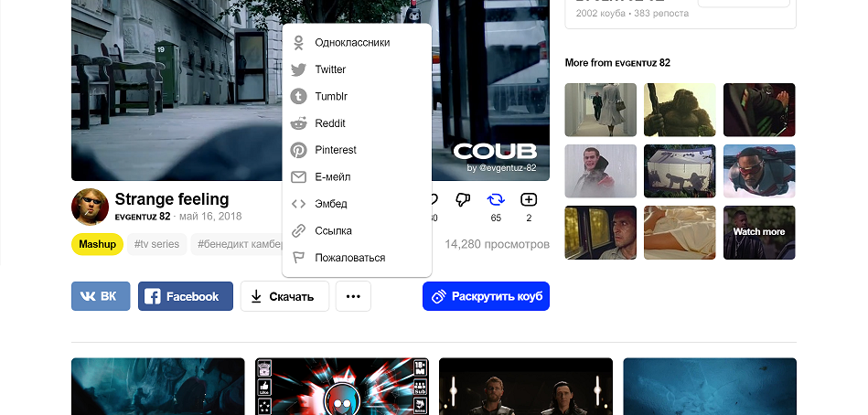Click the Pinterest logo icon
868x415 pixels.
click(x=298, y=150)
